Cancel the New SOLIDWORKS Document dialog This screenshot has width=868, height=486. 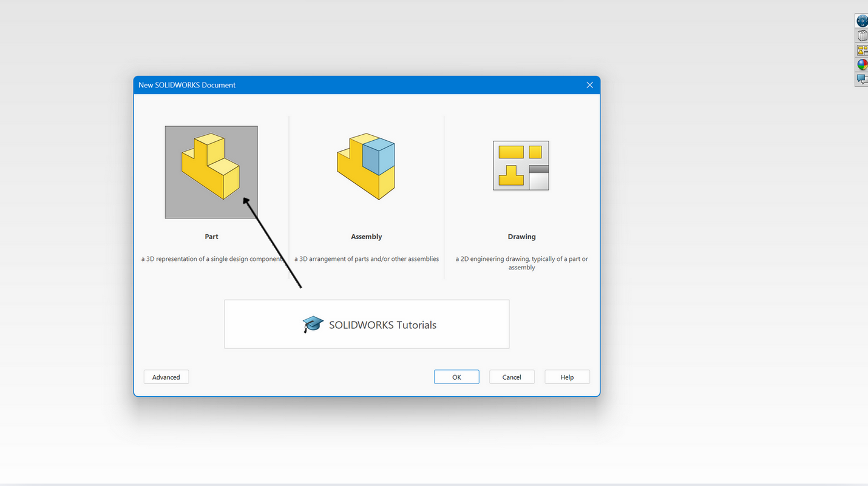tap(512, 377)
